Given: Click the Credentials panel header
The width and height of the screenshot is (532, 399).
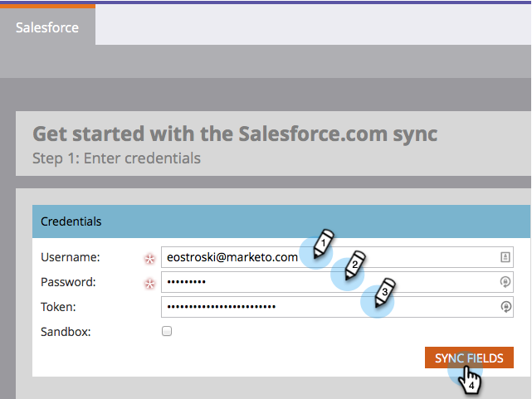Looking at the screenshot, I should (281, 221).
